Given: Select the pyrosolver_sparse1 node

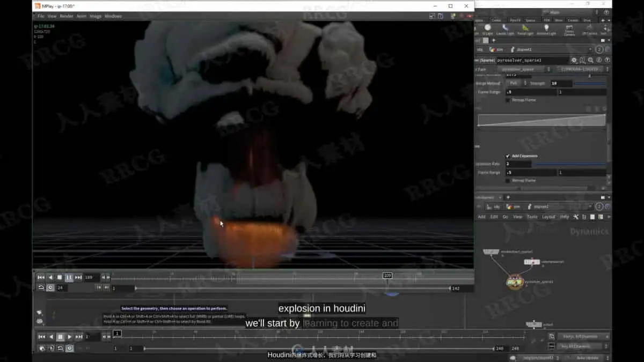Looking at the screenshot, I should [x=515, y=282].
